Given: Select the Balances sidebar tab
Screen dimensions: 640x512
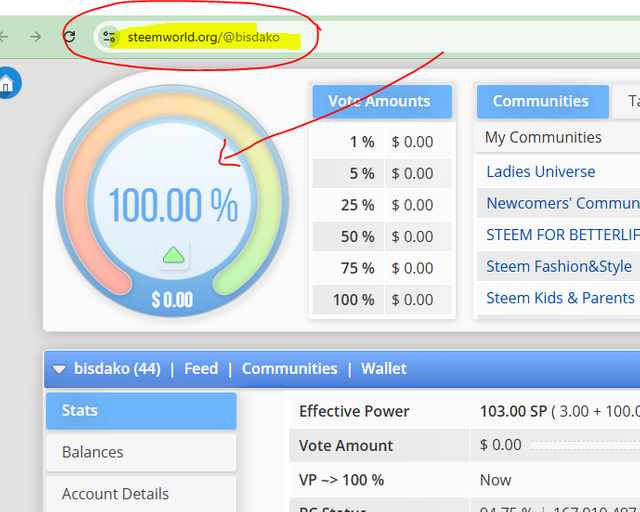Looking at the screenshot, I should [x=141, y=452].
